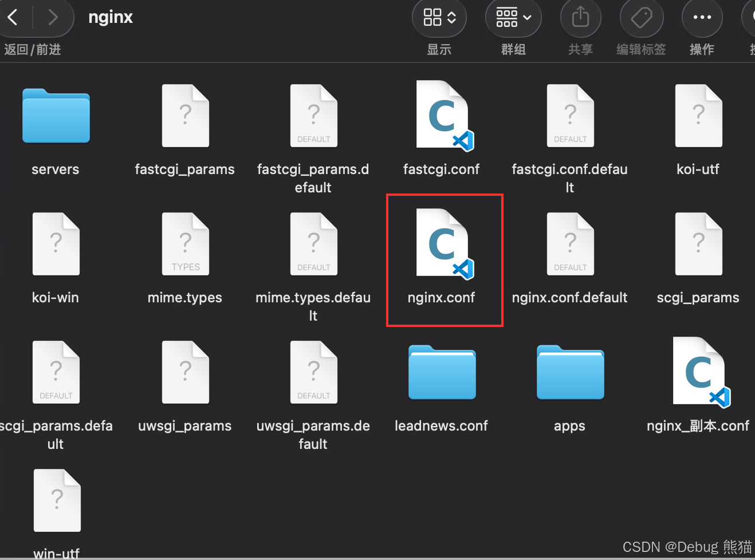Viewport: 755px width, 560px height.
Task: Open the group-by options dropdown
Action: click(x=513, y=18)
